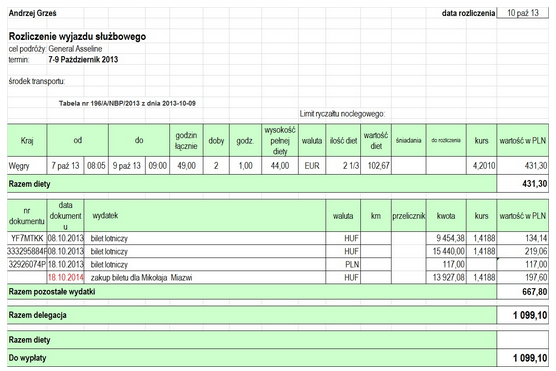Select the PLN value '219,06'
Viewport: 556px width, 371px height.
tap(523, 251)
